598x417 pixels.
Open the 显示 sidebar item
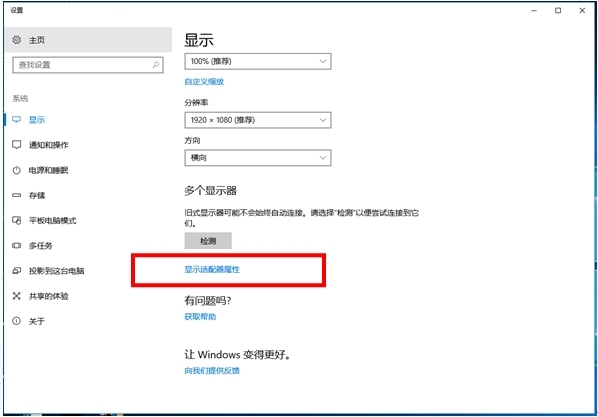88,119
